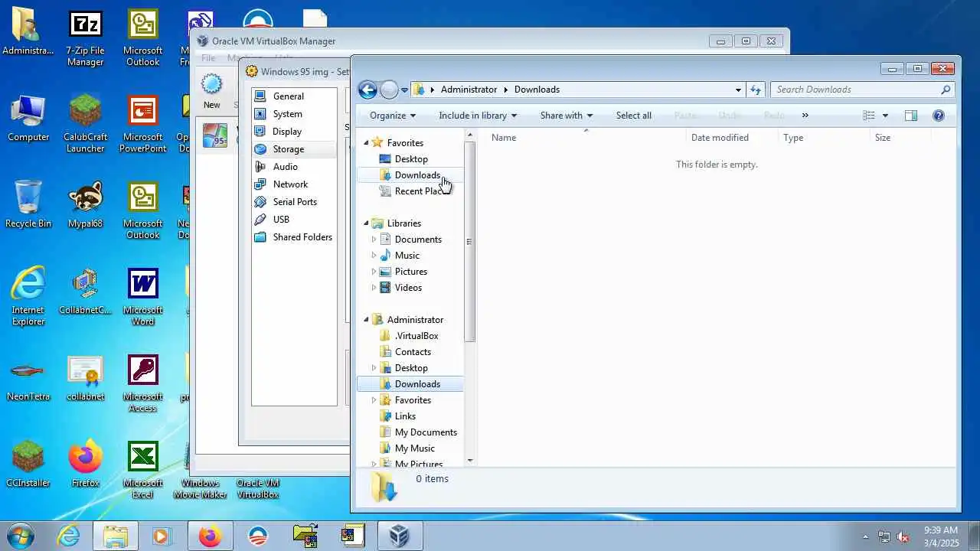Image resolution: width=980 pixels, height=551 pixels.
Task: Sort by Name column header
Action: 586,138
